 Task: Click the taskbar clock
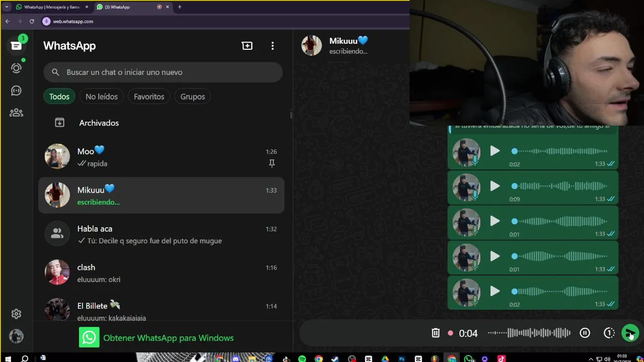click(x=622, y=358)
